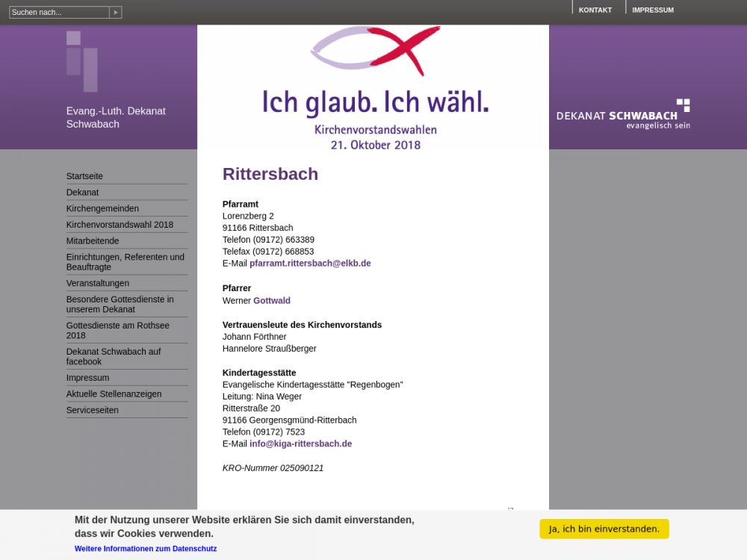Select Kirchengemeinden in the sidebar
747x560 pixels.
coord(102,209)
